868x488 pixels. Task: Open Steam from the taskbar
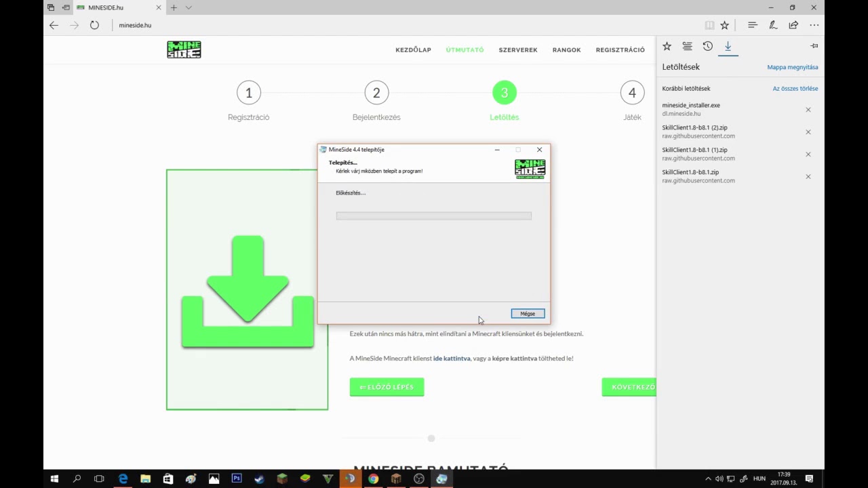pos(259,479)
